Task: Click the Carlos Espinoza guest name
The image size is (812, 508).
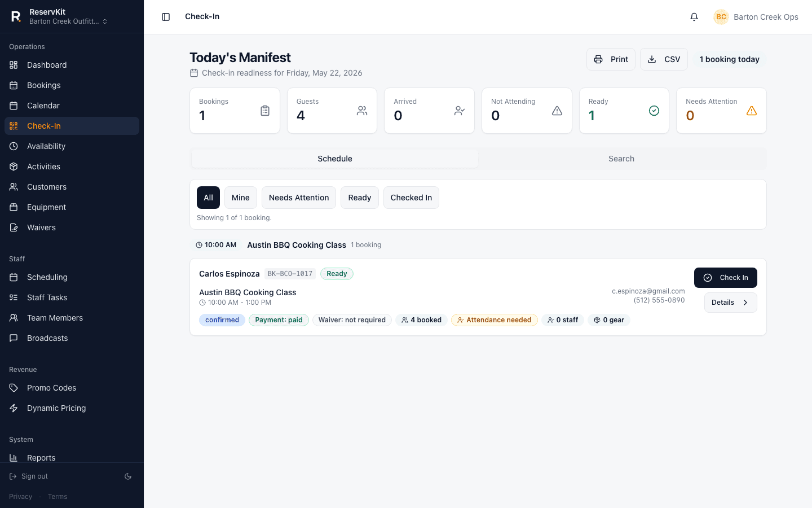Action: coord(230,274)
